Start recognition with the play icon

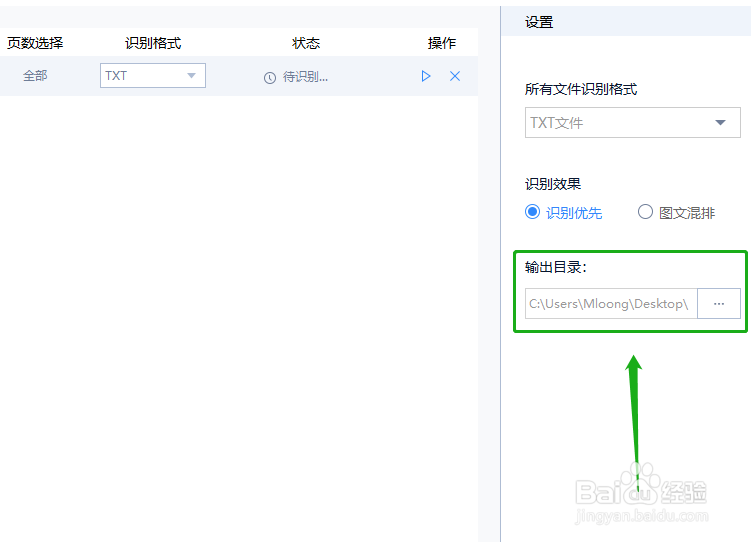[x=426, y=76]
